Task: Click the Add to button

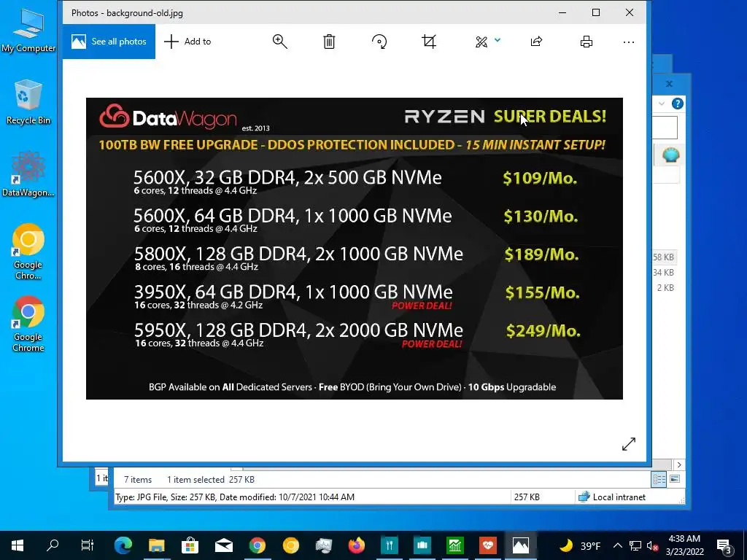Action: pos(187,42)
